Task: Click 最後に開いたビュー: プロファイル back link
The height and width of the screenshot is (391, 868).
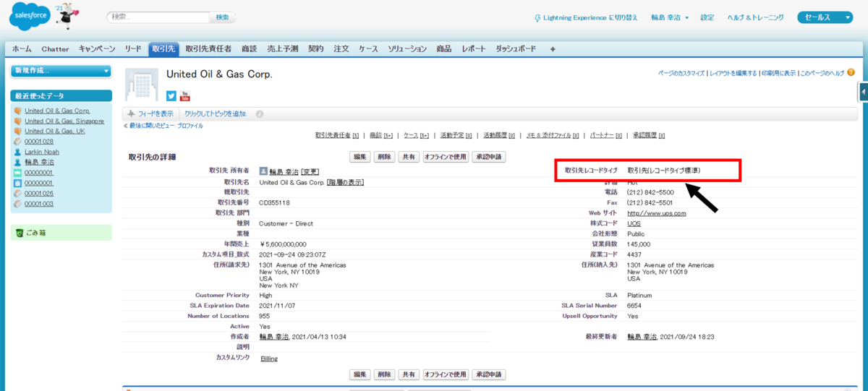Action: [x=166, y=126]
